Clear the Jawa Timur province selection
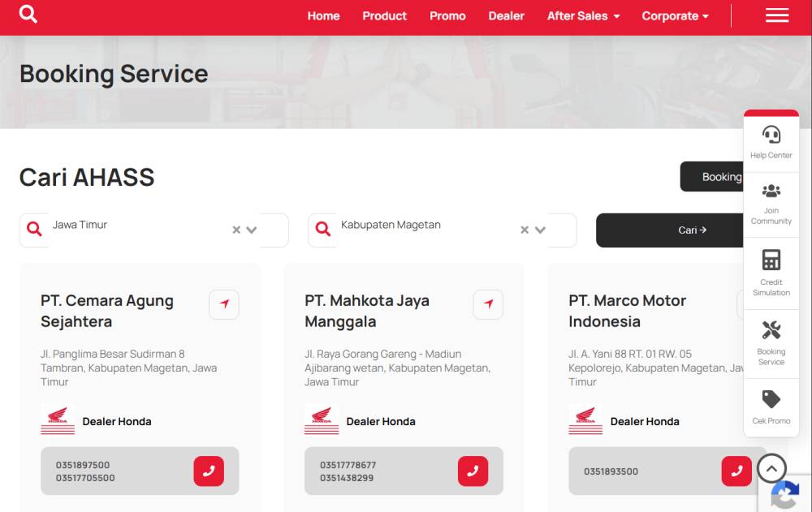 tap(236, 230)
